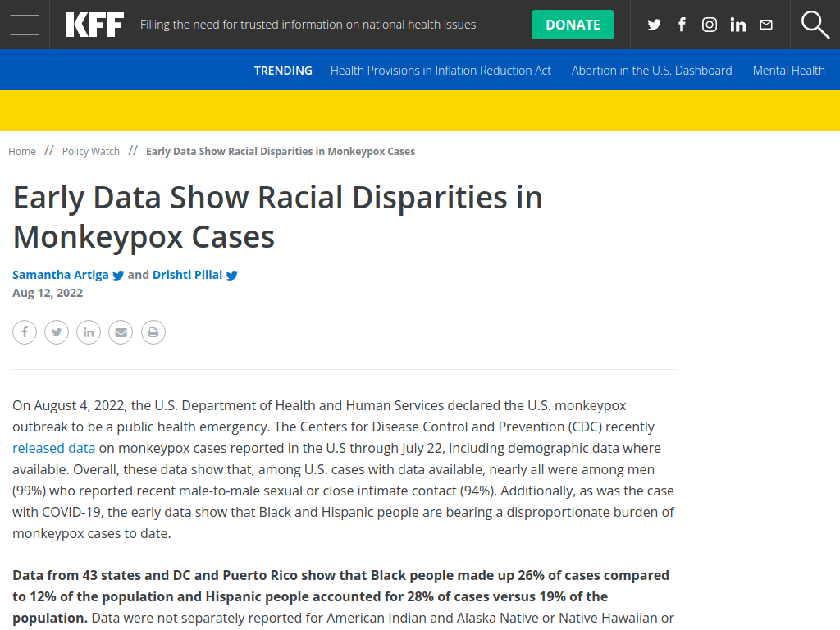Click the tagline 'Filling the need for trusted information'

pyautogui.click(x=308, y=25)
